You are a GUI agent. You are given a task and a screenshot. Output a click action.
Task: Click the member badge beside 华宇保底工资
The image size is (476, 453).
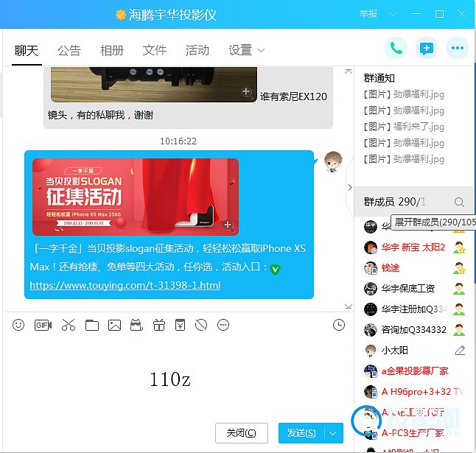pyautogui.click(x=459, y=289)
